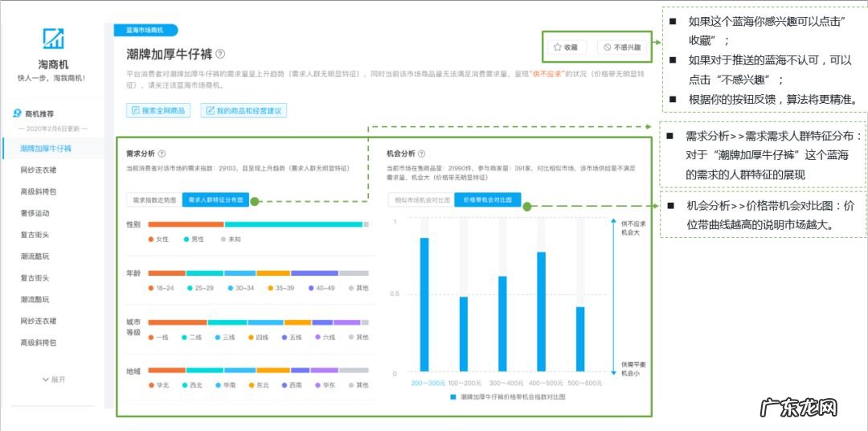The width and height of the screenshot is (868, 431).
Task: Select the 蓝海市场商机 tab label
Action: 145,30
